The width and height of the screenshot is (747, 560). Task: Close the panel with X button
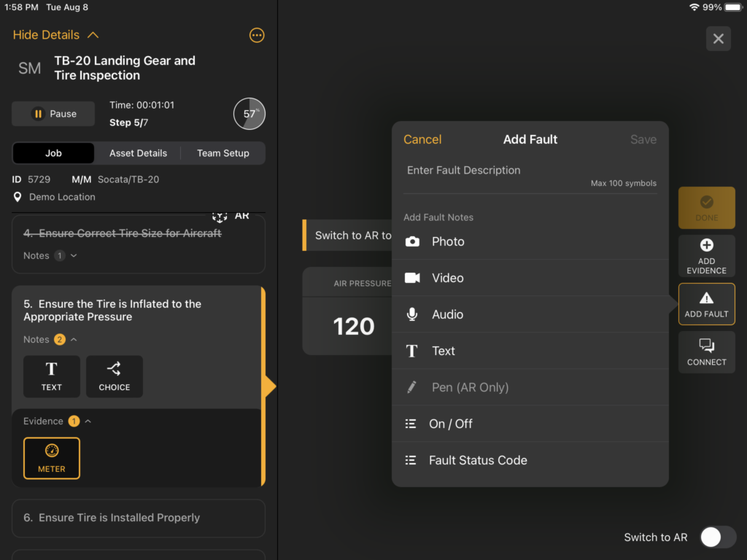click(x=719, y=39)
